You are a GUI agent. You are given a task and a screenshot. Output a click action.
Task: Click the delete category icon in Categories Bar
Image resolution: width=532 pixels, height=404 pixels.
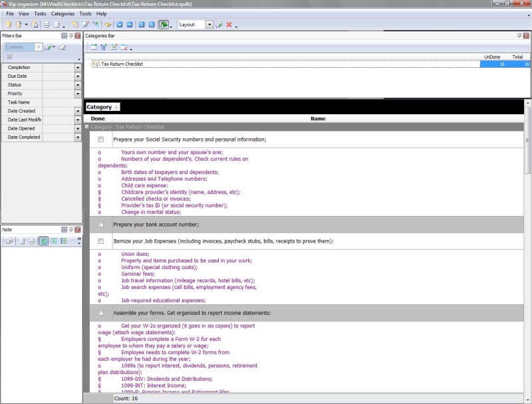click(x=123, y=47)
